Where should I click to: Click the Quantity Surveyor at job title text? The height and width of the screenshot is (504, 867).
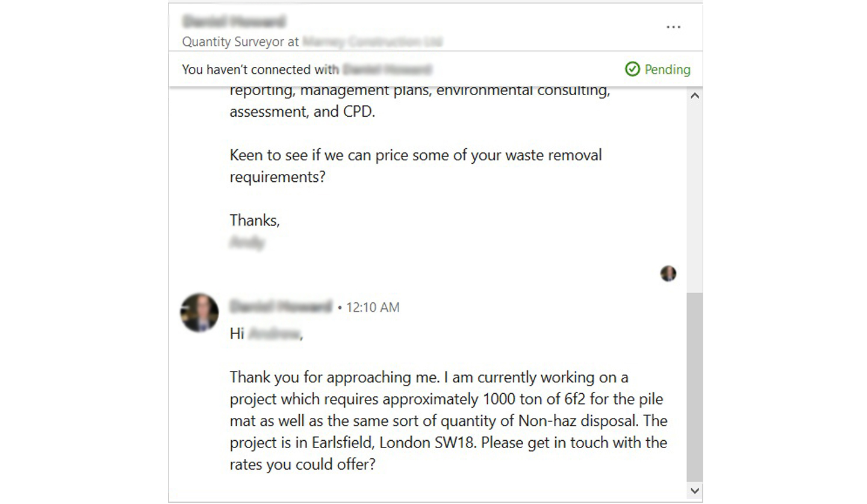241,42
